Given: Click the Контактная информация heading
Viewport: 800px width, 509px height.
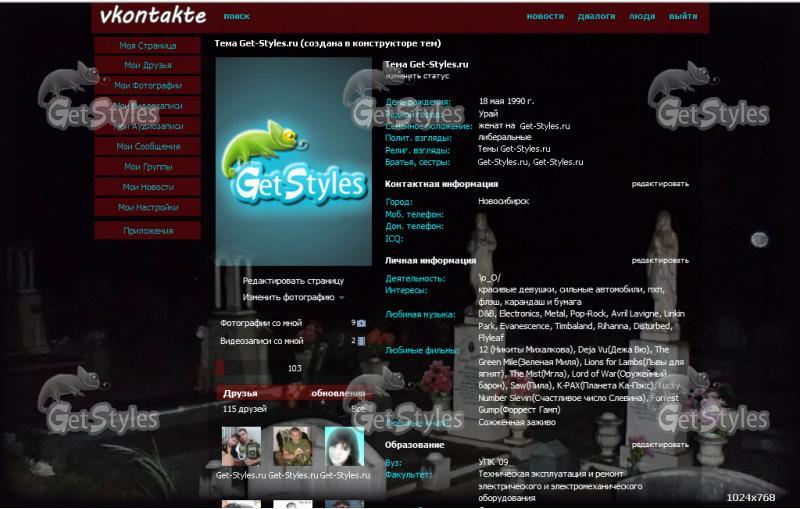Looking at the screenshot, I should (441, 184).
